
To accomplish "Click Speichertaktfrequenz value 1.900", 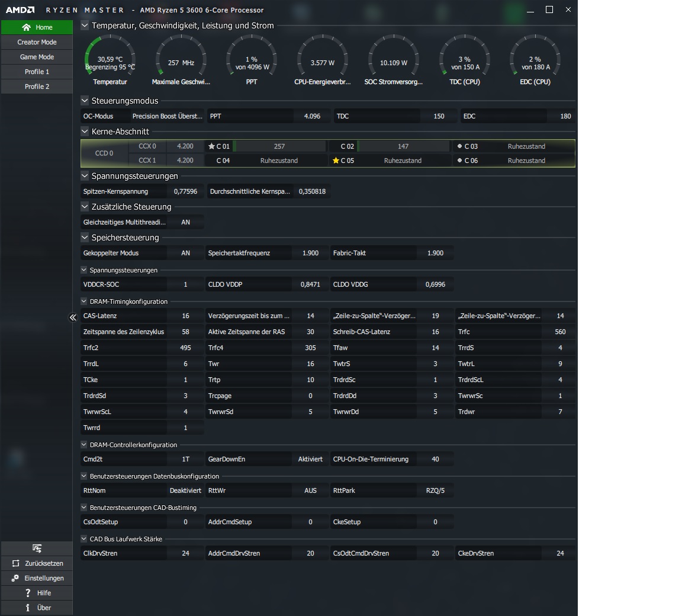I will [311, 253].
